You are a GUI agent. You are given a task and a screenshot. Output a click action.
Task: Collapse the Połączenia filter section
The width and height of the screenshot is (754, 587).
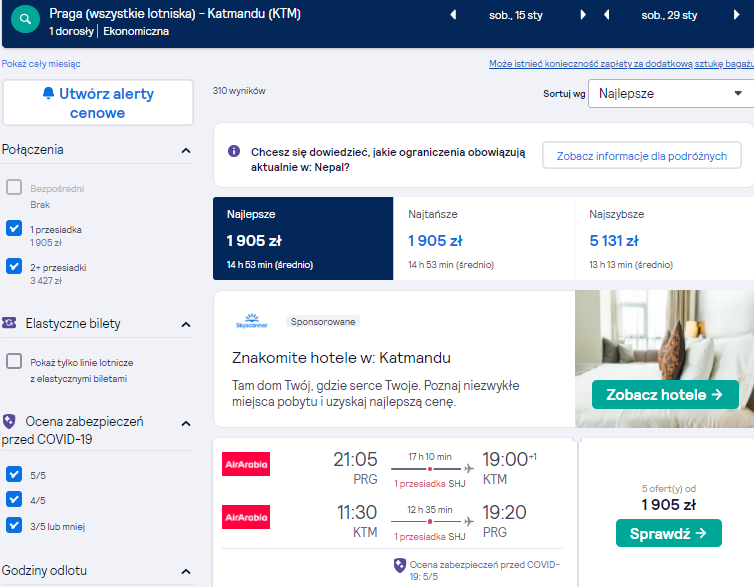click(x=186, y=150)
